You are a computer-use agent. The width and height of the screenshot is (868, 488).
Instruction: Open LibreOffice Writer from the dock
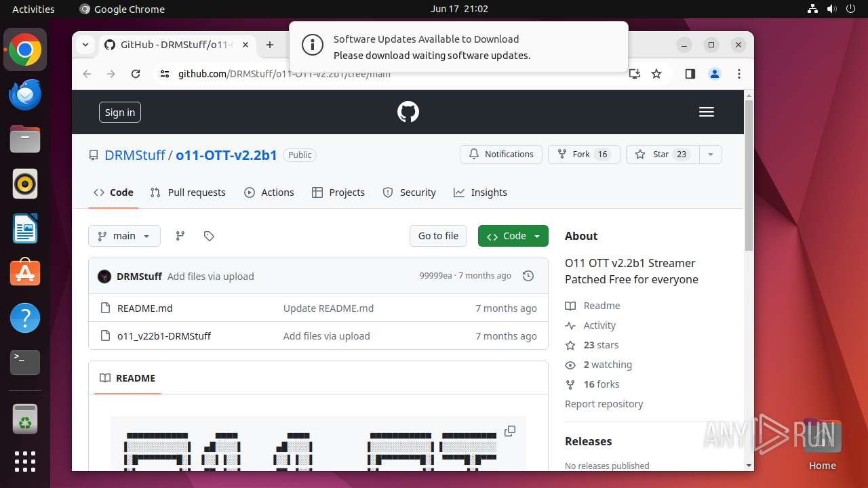click(25, 228)
